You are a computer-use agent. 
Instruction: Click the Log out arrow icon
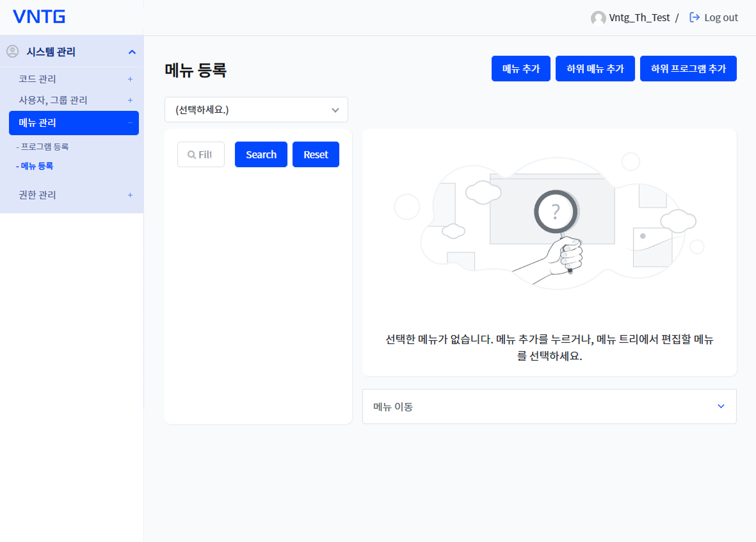(x=695, y=18)
